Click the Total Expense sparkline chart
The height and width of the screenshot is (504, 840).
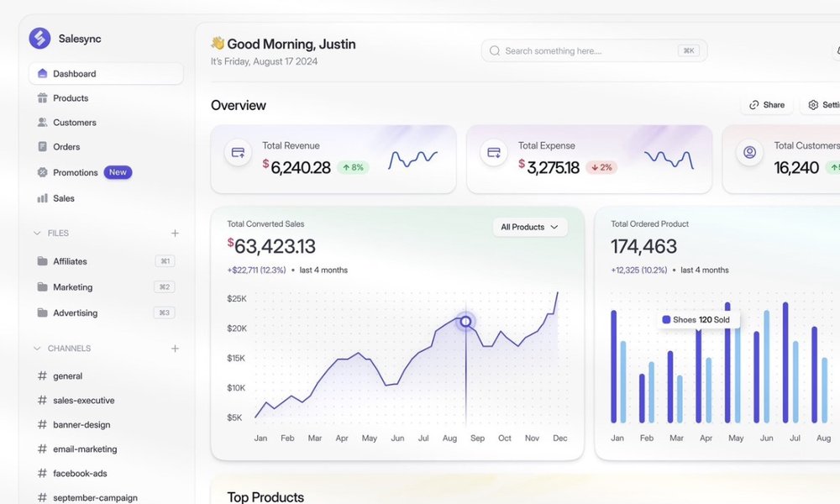point(669,160)
